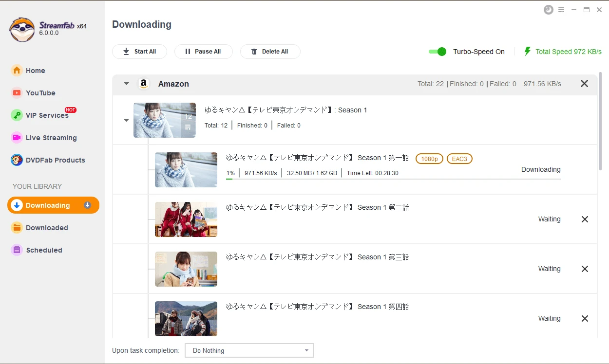Viewport: 609px width, 364px height.
Task: Click the green Total Speed lightning icon
Action: pyautogui.click(x=527, y=52)
